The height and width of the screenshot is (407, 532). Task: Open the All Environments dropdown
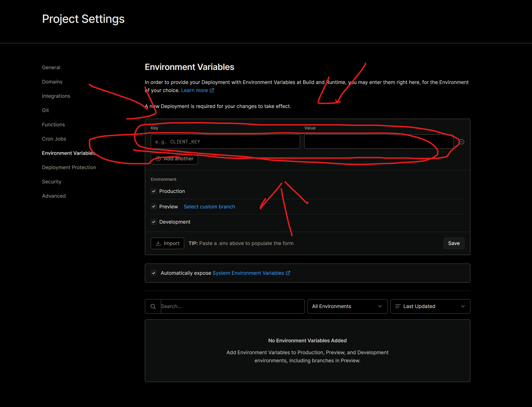(x=347, y=306)
